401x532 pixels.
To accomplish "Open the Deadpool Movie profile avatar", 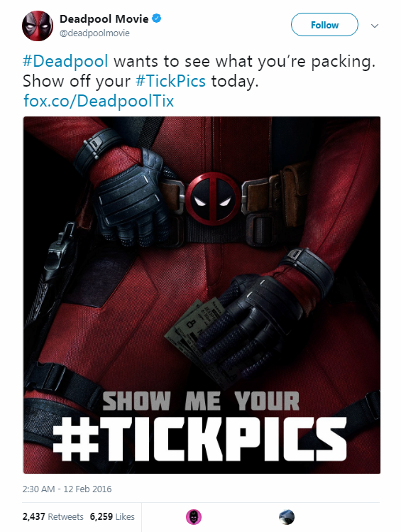I will (x=38, y=26).
